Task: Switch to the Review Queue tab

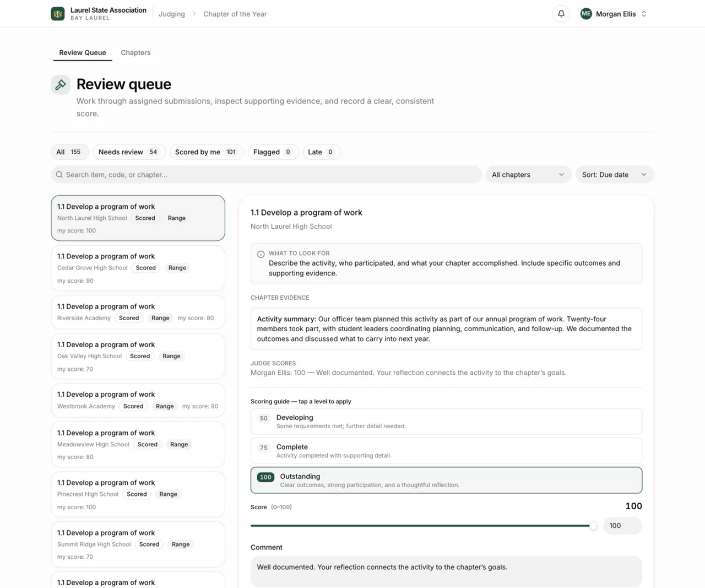Action: tap(83, 53)
